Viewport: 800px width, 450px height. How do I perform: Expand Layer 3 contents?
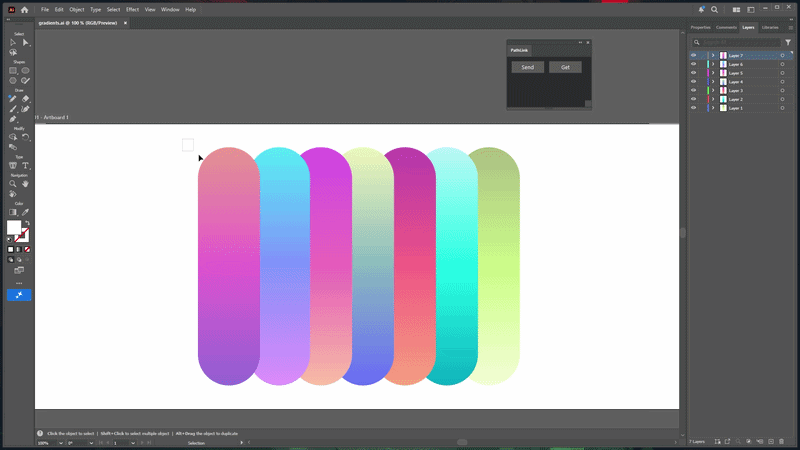click(713, 90)
